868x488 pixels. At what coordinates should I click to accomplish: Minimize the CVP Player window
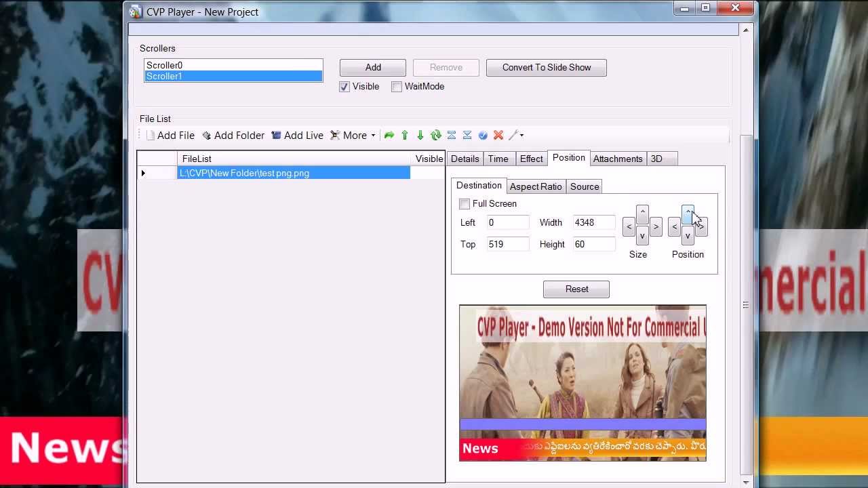[x=684, y=8]
